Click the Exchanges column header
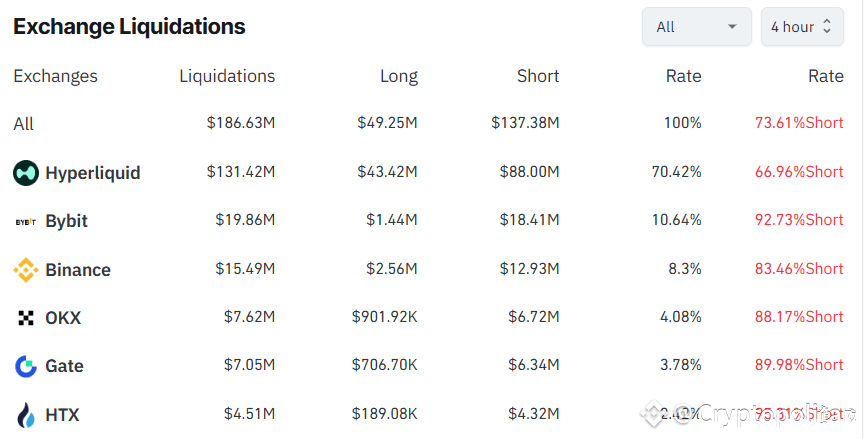 tap(56, 76)
